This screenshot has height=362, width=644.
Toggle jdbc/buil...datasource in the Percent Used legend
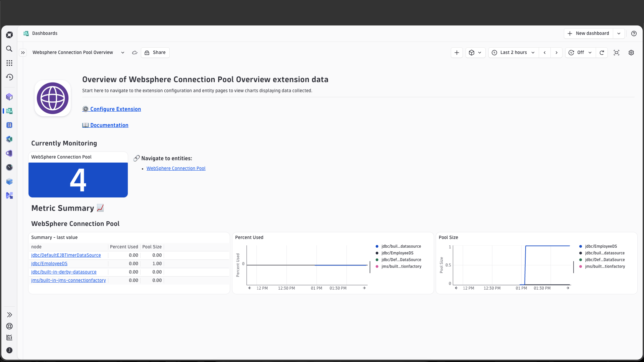point(398,246)
